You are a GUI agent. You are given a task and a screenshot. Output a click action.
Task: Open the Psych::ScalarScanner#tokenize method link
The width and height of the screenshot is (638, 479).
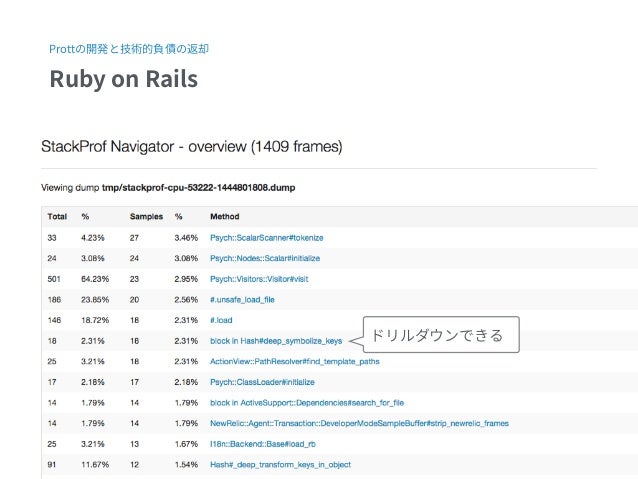[267, 238]
